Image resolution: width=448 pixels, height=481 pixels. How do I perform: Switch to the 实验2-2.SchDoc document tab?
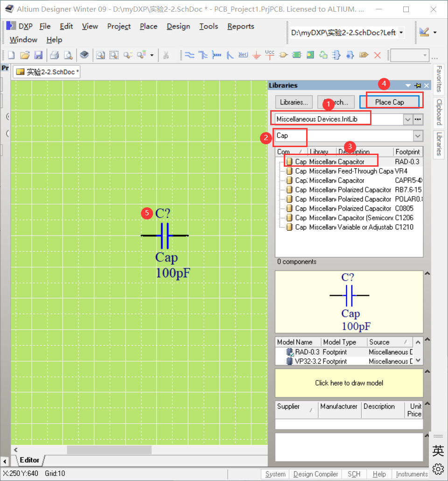coord(47,72)
